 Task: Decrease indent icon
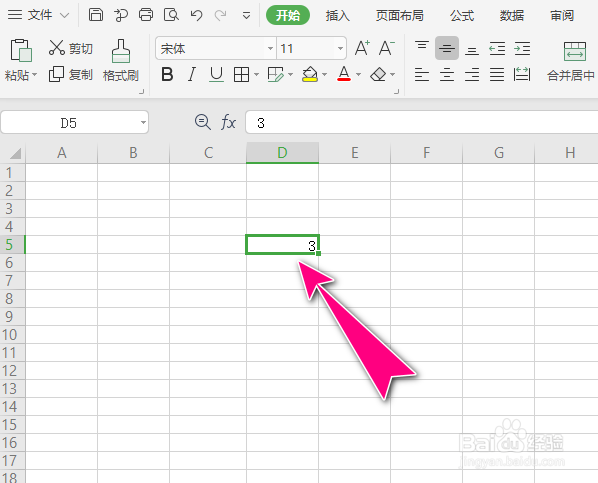(x=497, y=48)
